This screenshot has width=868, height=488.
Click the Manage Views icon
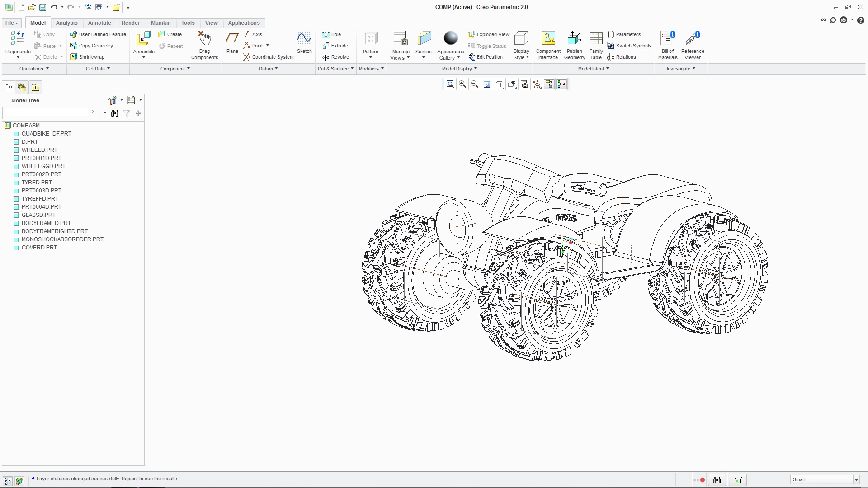401,39
